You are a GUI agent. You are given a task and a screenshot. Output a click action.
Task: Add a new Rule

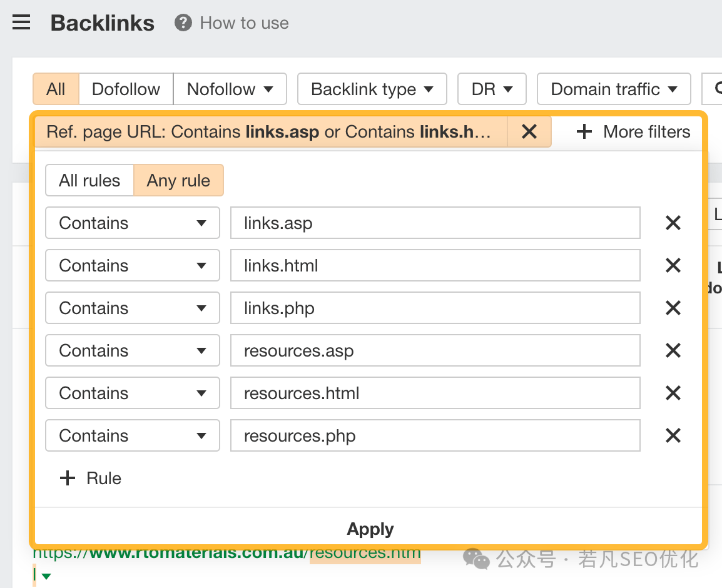(91, 478)
